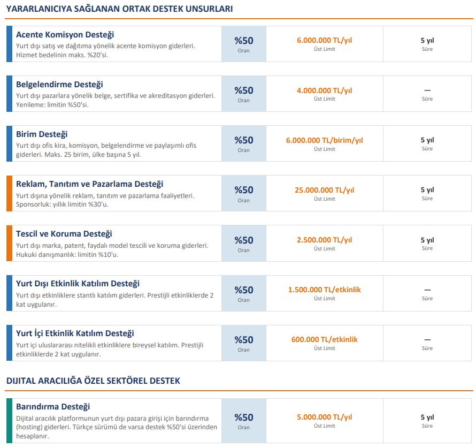Click Yurt Dışı Etkinlik Katılım Desteği title

(78, 284)
